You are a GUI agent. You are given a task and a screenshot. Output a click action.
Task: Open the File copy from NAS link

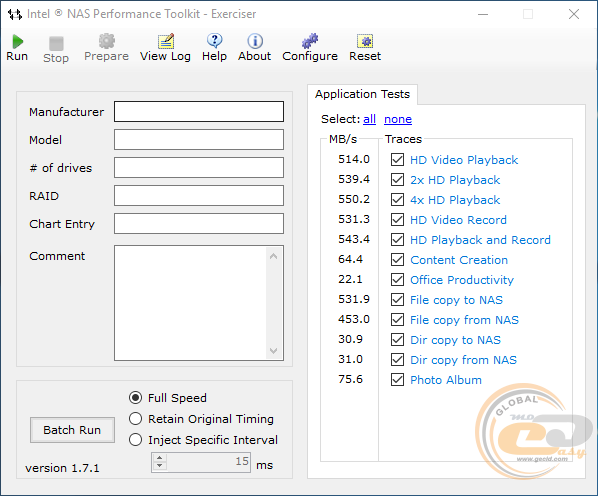point(464,320)
